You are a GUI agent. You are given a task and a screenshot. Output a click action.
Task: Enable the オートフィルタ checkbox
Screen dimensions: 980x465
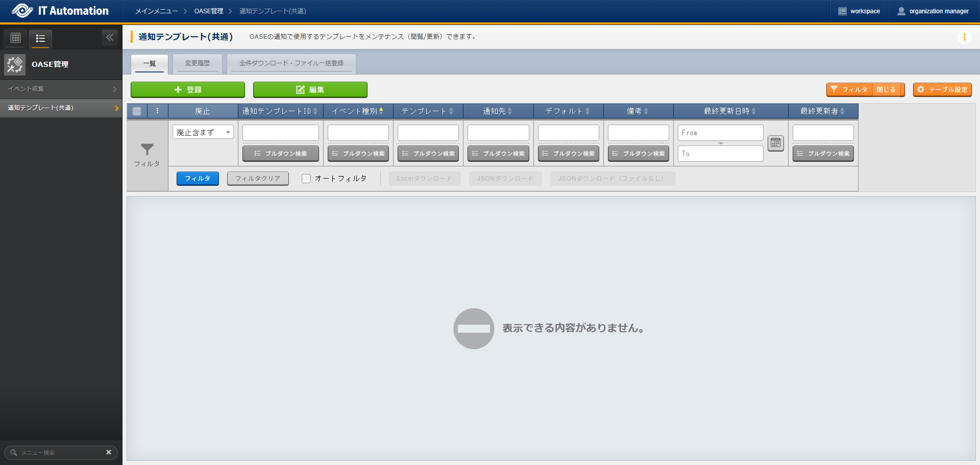point(306,179)
